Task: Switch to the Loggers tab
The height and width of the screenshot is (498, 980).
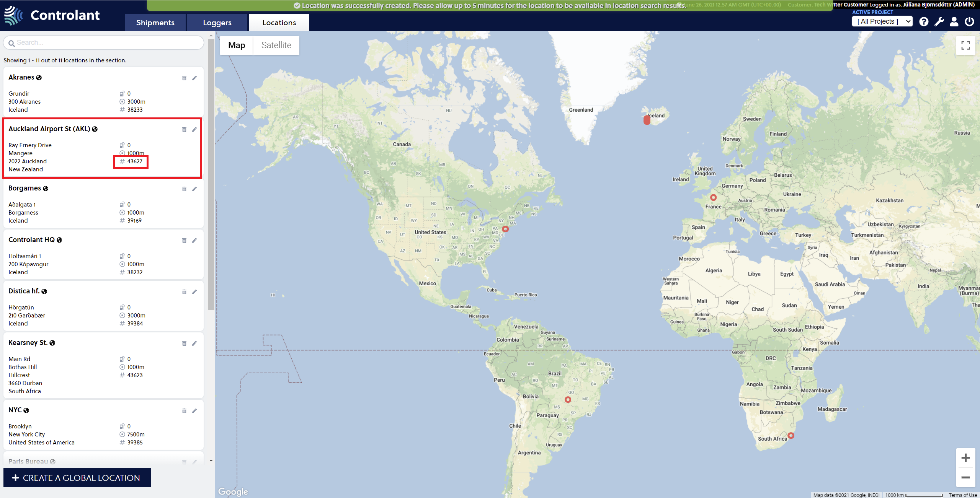Action: pos(217,23)
